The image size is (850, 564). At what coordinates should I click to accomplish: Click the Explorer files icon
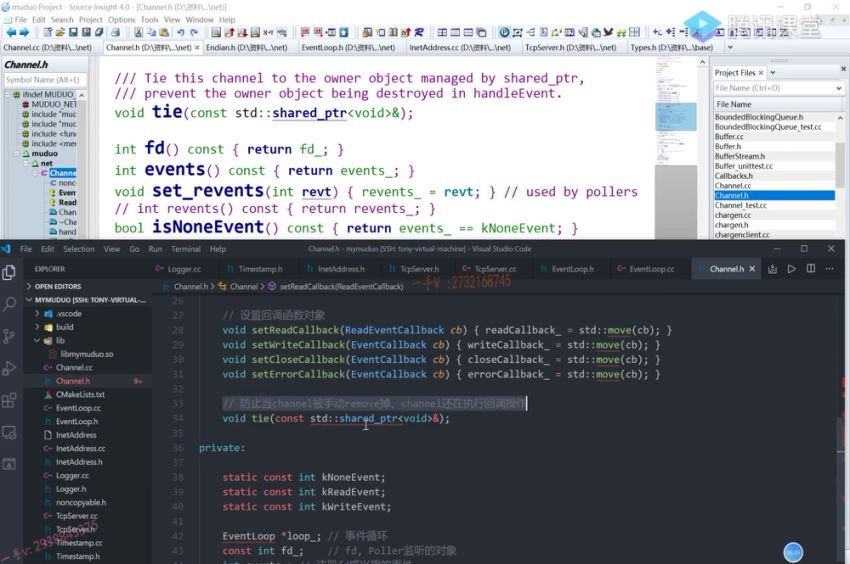pos(10,271)
